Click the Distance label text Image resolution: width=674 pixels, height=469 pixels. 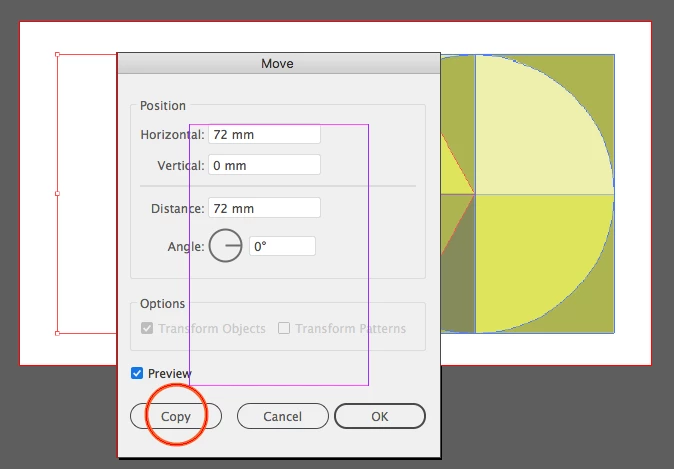pos(178,208)
